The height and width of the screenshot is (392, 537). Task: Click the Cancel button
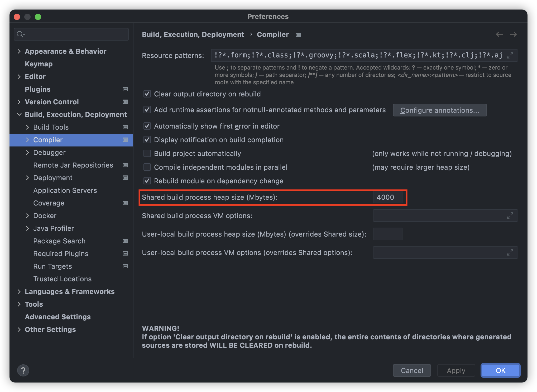pyautogui.click(x=412, y=370)
